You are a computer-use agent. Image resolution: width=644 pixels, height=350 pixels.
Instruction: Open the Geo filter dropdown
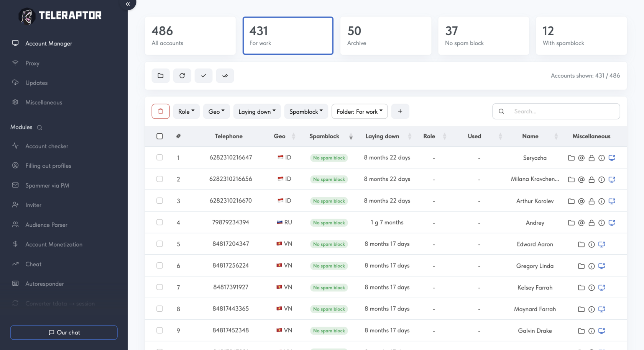pyautogui.click(x=217, y=111)
